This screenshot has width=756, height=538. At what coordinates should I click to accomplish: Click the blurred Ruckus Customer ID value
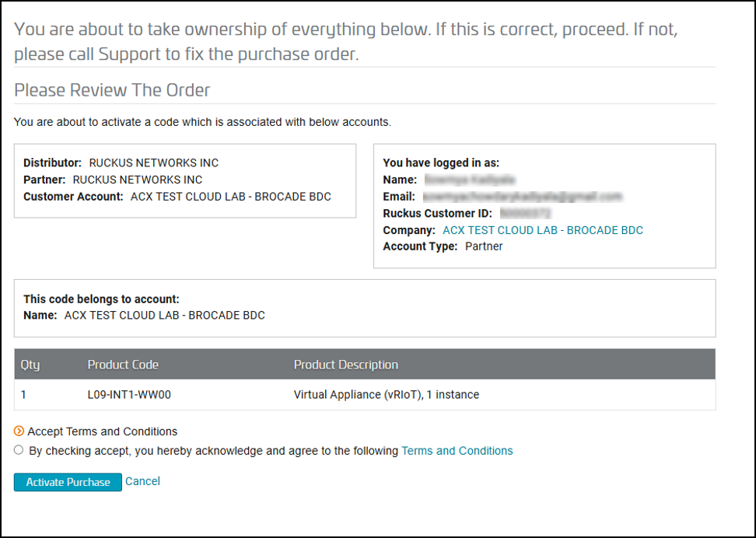[525, 213]
